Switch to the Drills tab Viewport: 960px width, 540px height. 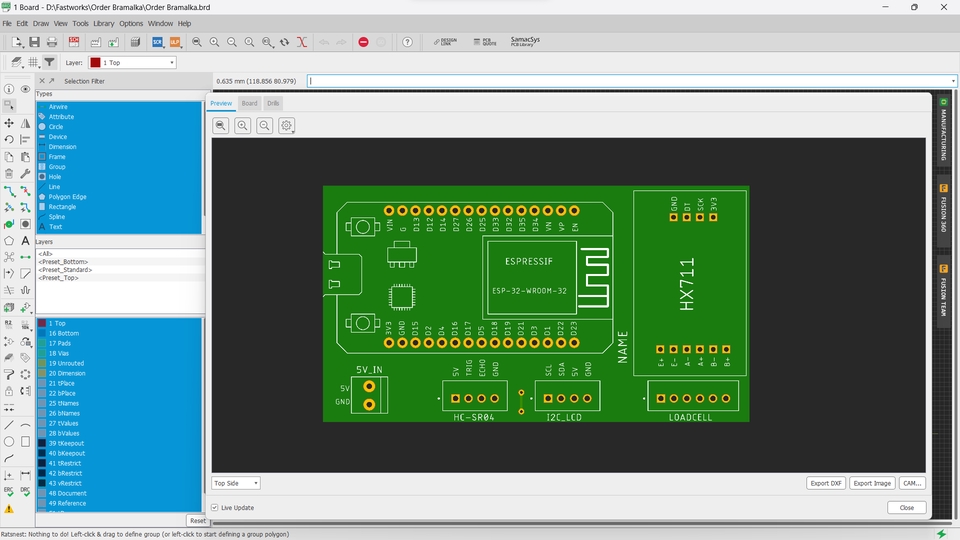click(274, 103)
